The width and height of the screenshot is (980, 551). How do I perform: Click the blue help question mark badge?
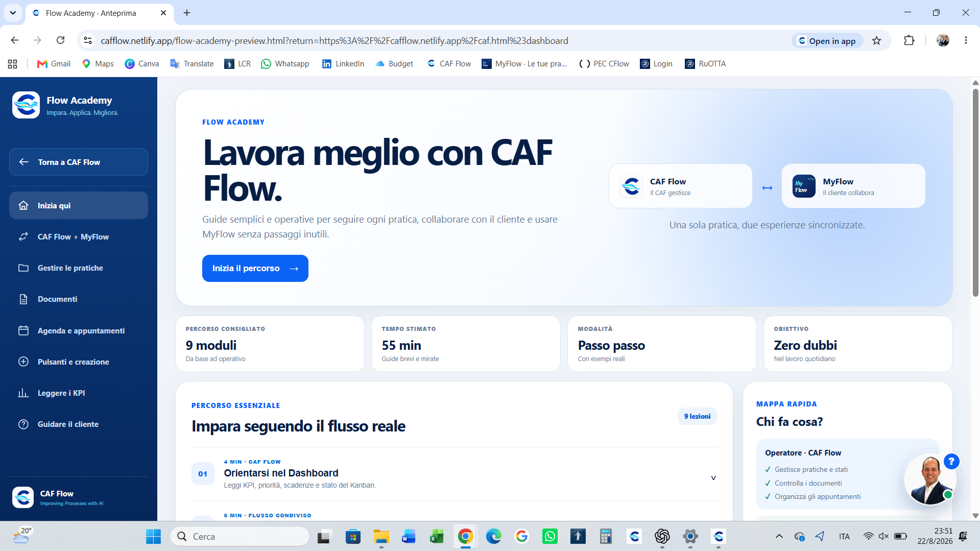951,462
